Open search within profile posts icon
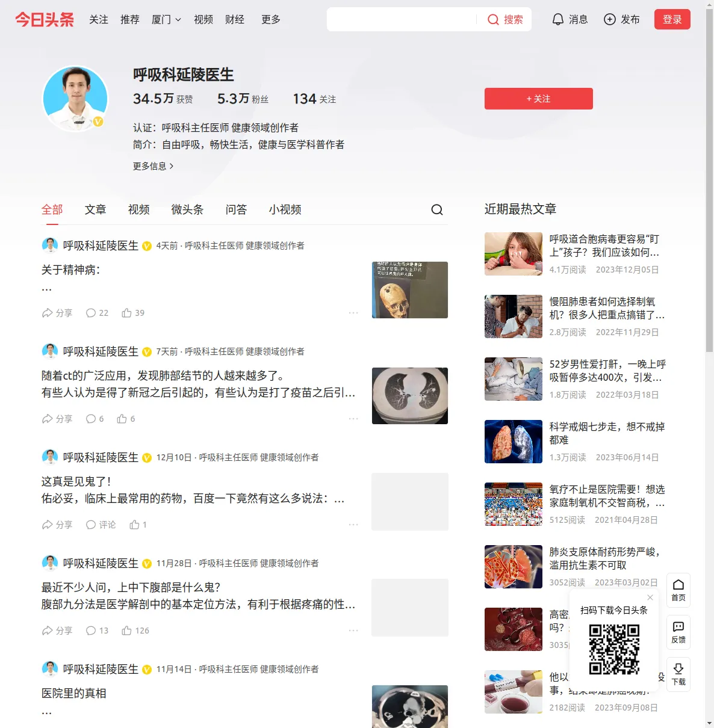The height and width of the screenshot is (728, 714). click(x=437, y=209)
